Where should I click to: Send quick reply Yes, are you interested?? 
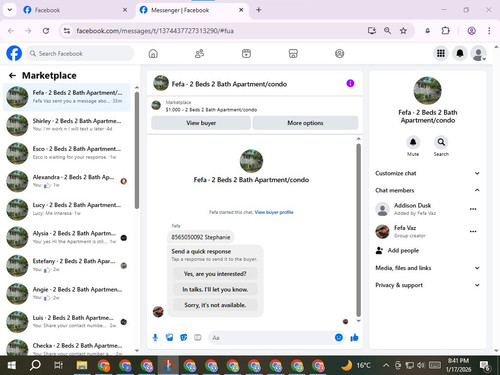(x=215, y=274)
